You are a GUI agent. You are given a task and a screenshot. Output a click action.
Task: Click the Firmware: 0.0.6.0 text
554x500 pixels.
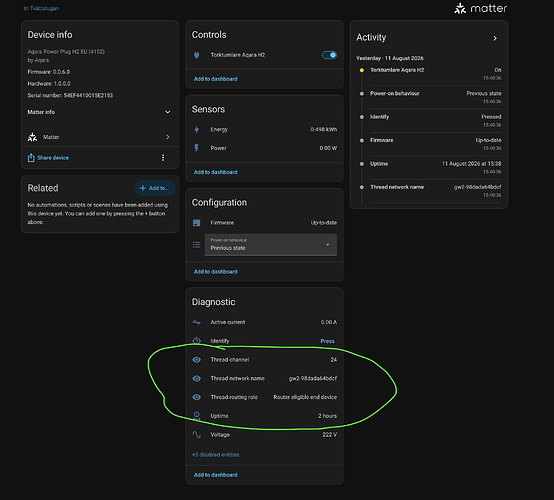pyautogui.click(x=49, y=72)
